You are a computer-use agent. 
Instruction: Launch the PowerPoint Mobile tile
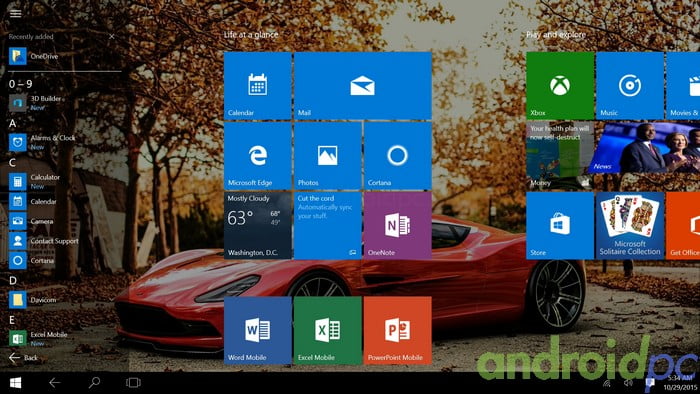pyautogui.click(x=397, y=330)
